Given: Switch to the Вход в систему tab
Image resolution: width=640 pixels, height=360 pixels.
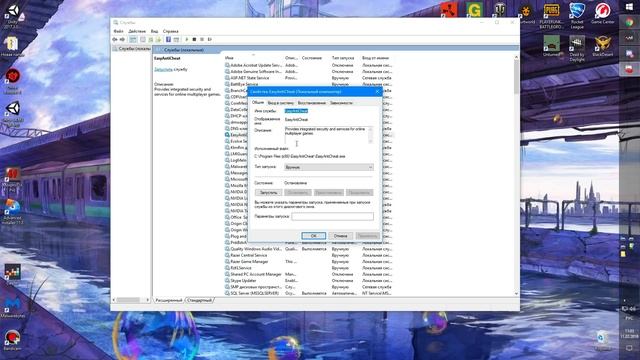Looking at the screenshot, I should [281, 103].
